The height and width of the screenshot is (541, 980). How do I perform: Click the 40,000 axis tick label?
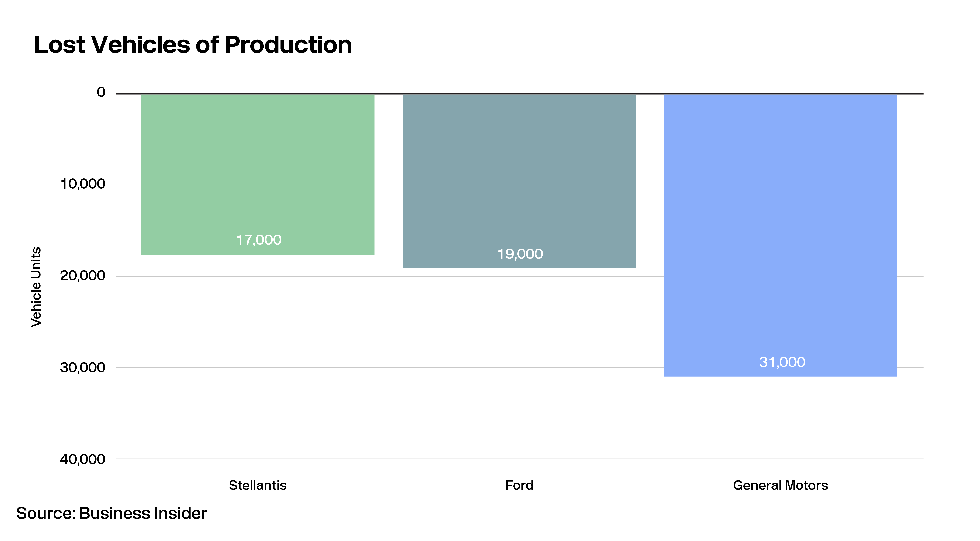(83, 459)
